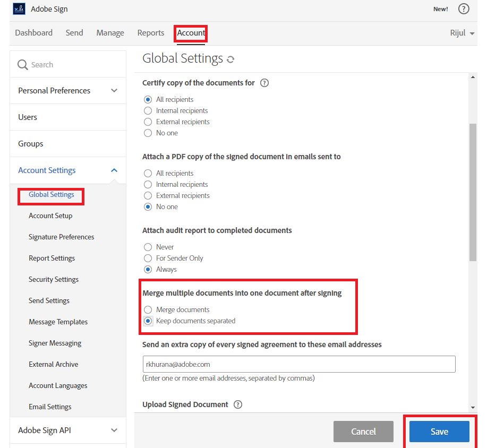The width and height of the screenshot is (504, 448).
Task: Navigate to Signature Preferences
Action: (x=61, y=237)
